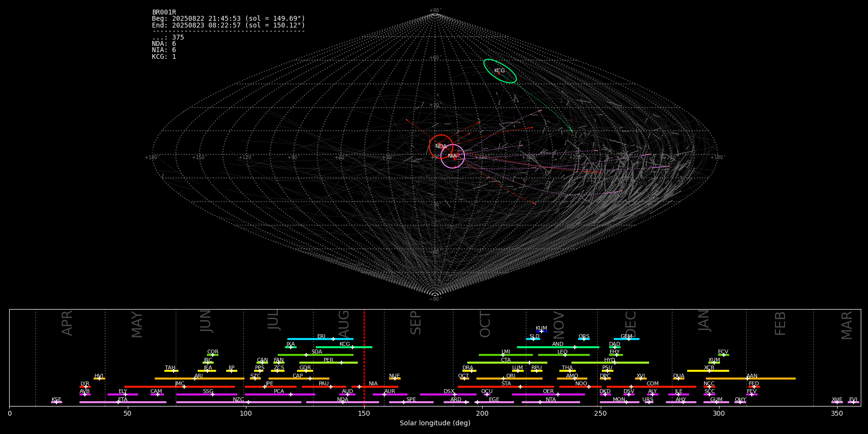The width and height of the screenshot is (868, 434).
Task: Select the cyan GEM shower bar
Action: coord(626,339)
